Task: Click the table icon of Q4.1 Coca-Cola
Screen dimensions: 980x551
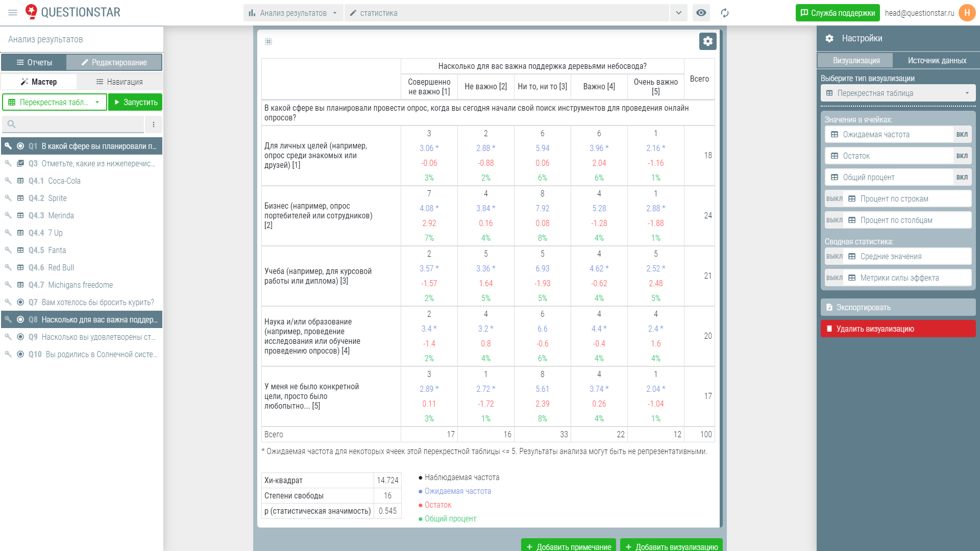Action: point(20,181)
